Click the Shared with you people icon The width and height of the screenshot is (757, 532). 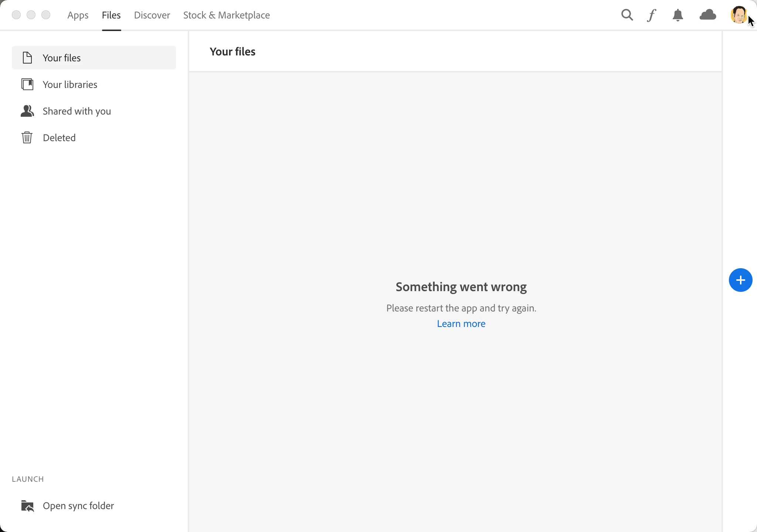27,111
